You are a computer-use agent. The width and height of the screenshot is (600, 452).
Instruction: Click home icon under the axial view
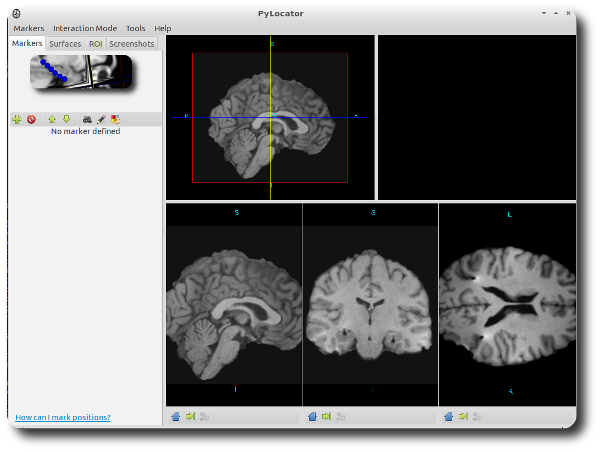coord(448,416)
